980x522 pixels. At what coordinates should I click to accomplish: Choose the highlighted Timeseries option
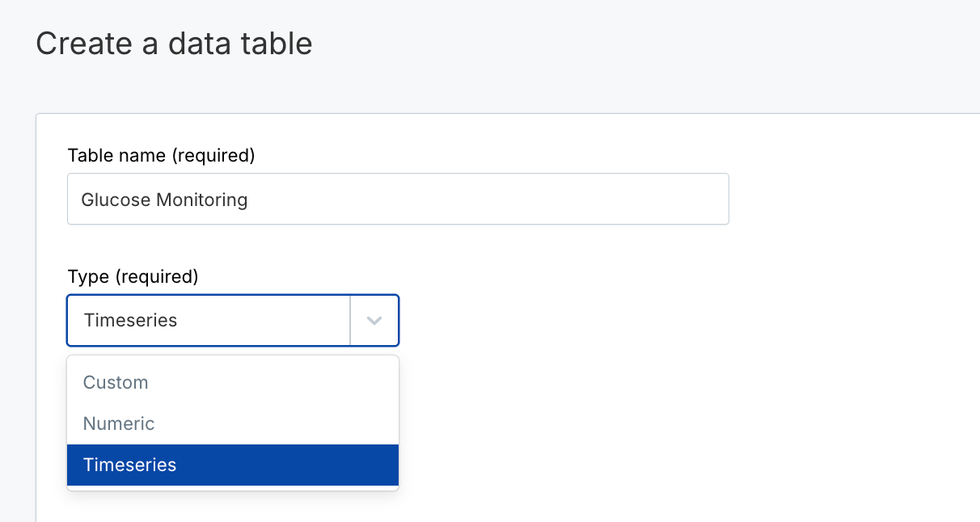(x=129, y=465)
